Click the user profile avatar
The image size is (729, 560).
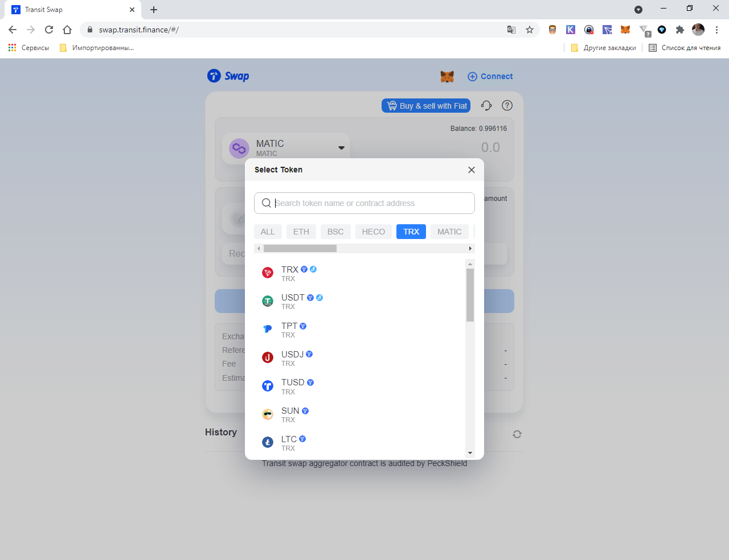pos(698,30)
